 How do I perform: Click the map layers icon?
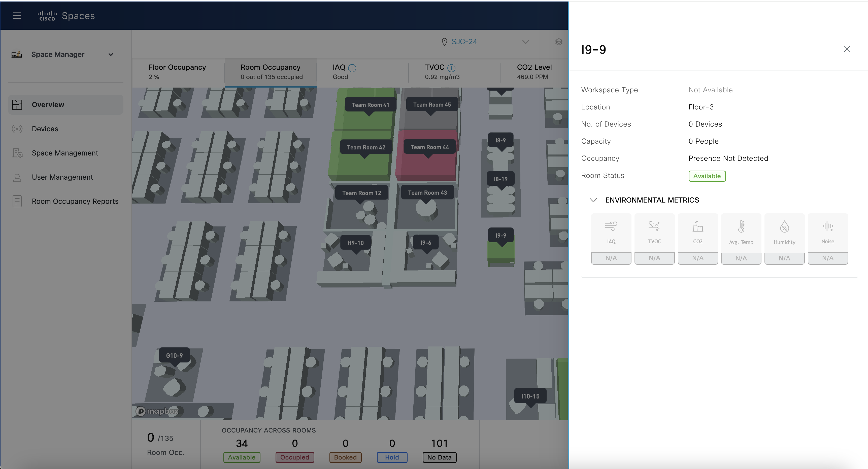[x=559, y=42]
